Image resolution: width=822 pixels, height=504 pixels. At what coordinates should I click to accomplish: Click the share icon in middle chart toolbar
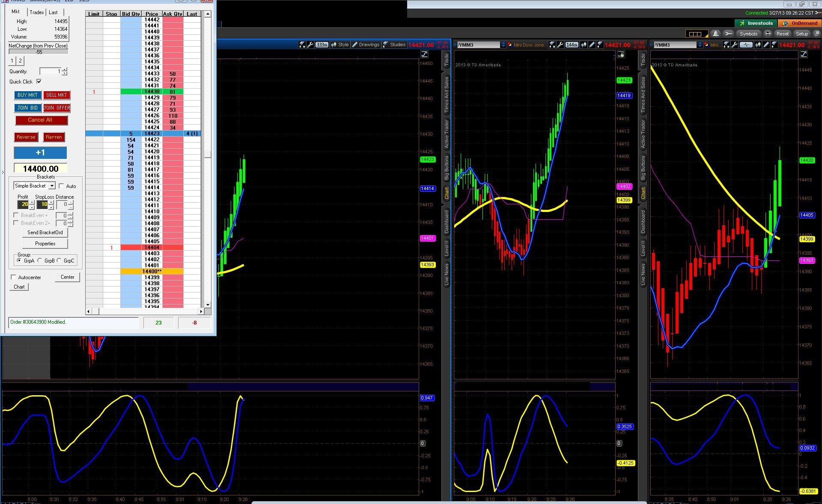552,45
